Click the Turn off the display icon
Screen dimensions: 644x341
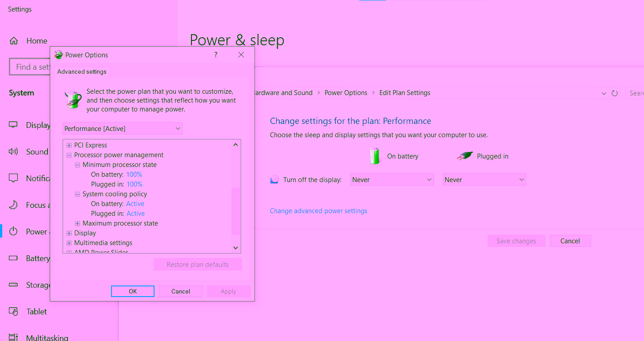tap(275, 179)
